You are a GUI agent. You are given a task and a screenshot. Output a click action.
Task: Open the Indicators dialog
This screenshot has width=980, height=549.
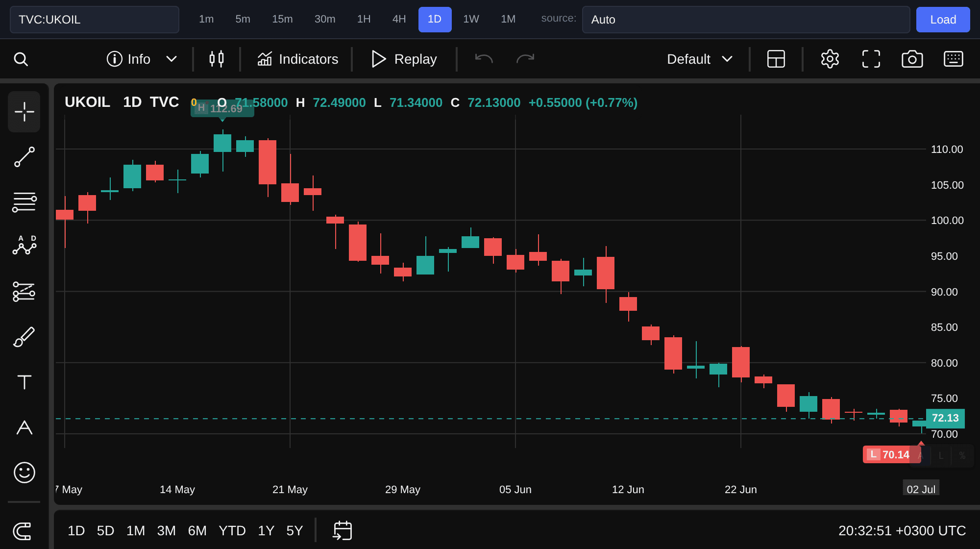297,59
